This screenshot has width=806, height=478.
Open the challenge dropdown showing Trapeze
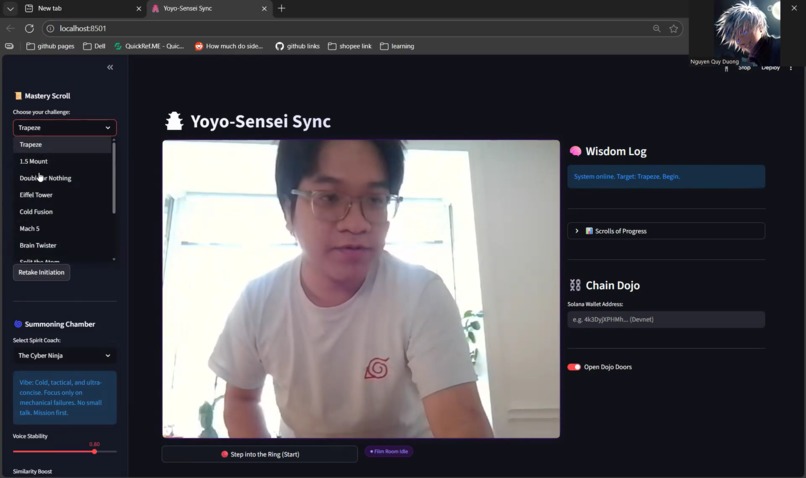65,127
